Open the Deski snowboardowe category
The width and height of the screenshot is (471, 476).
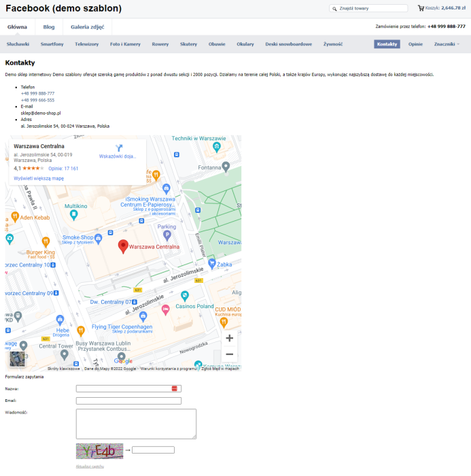click(x=288, y=44)
